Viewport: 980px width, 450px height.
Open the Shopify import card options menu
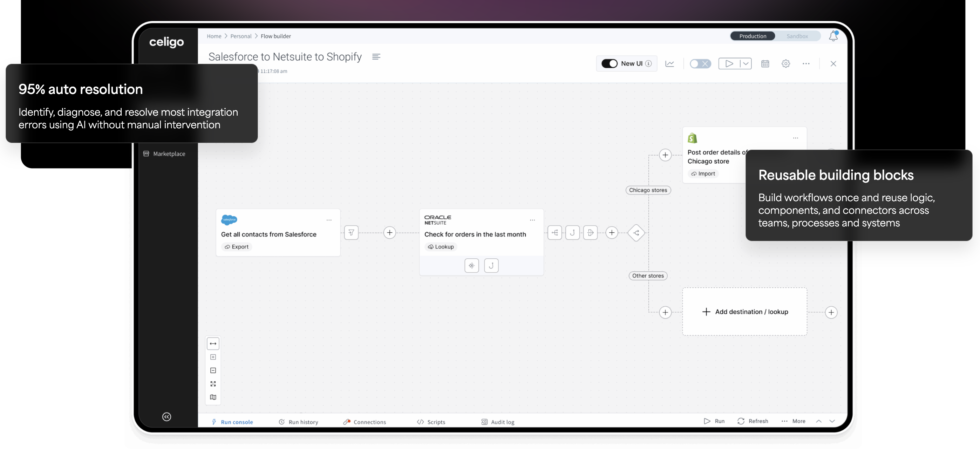click(x=796, y=138)
